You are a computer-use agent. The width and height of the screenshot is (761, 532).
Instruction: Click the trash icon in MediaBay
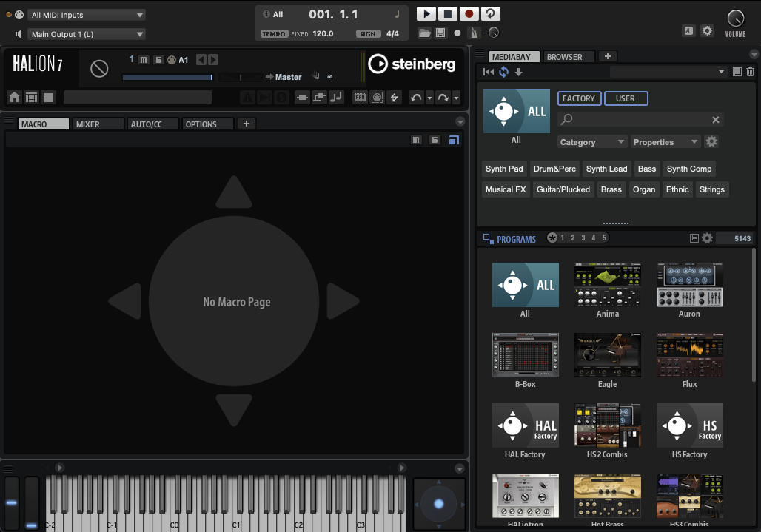click(750, 72)
